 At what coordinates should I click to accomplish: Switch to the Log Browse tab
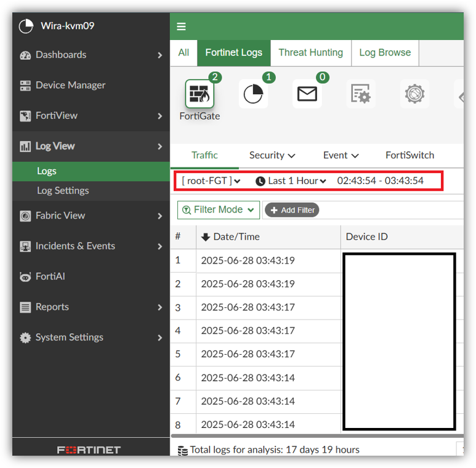point(385,53)
